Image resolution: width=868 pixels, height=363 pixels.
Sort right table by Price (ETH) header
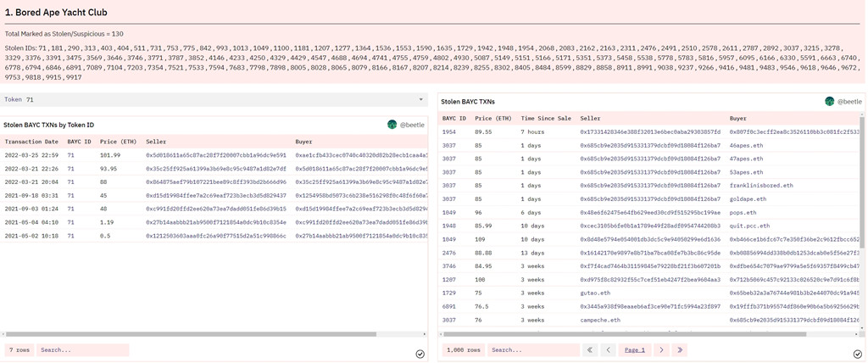[x=493, y=118]
